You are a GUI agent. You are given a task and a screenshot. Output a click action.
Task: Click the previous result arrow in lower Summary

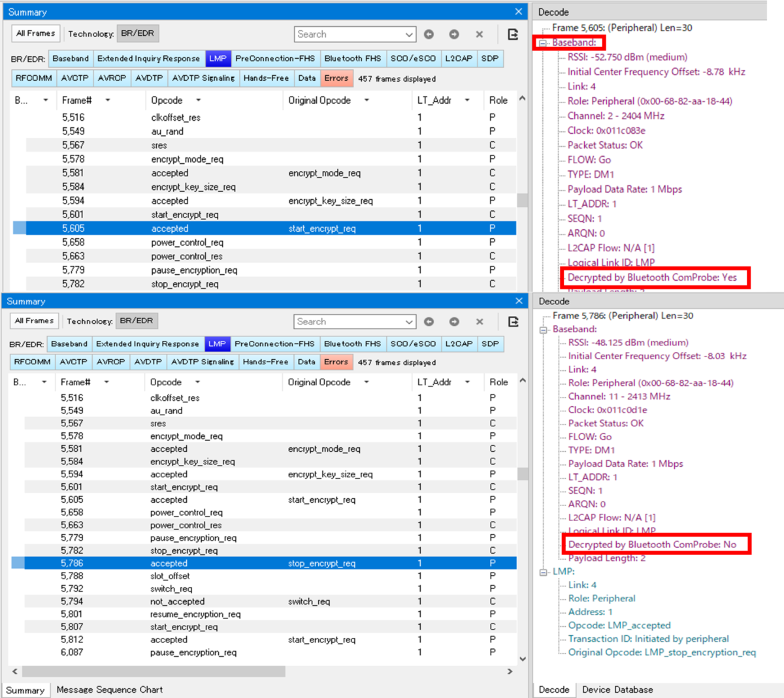click(x=429, y=321)
